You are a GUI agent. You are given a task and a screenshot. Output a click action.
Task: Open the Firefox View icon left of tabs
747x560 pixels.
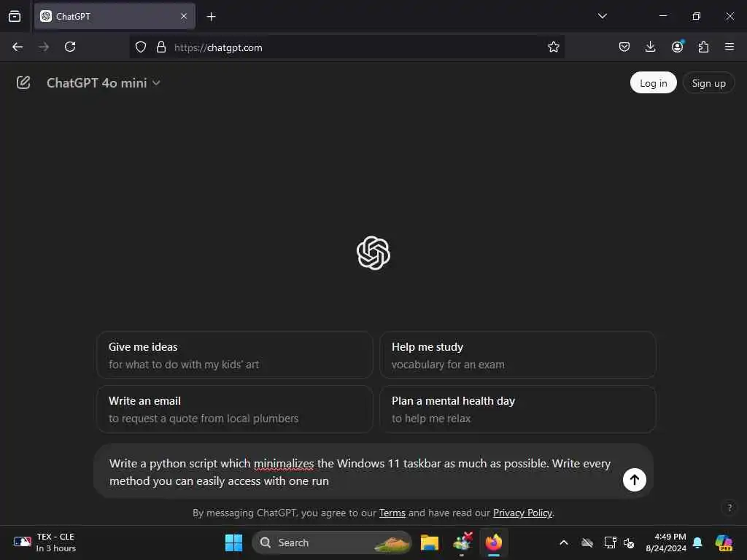(x=15, y=16)
